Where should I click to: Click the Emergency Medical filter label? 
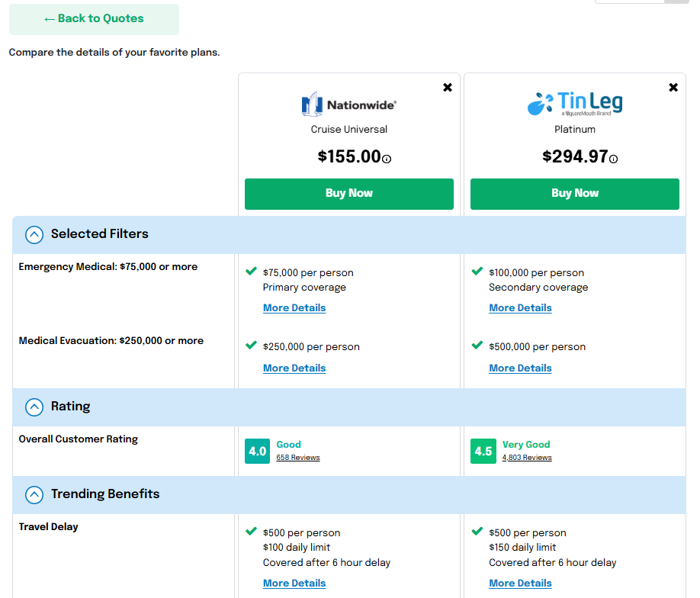tap(108, 267)
